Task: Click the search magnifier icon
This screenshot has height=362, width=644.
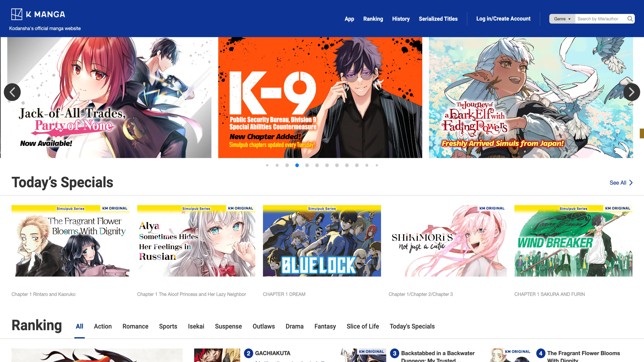Action: point(630,19)
